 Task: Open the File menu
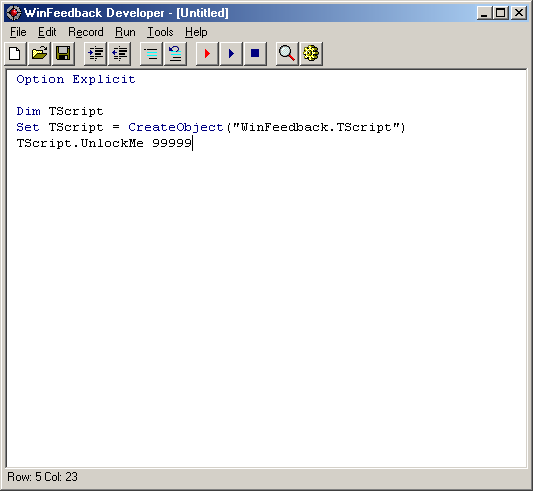click(x=18, y=32)
